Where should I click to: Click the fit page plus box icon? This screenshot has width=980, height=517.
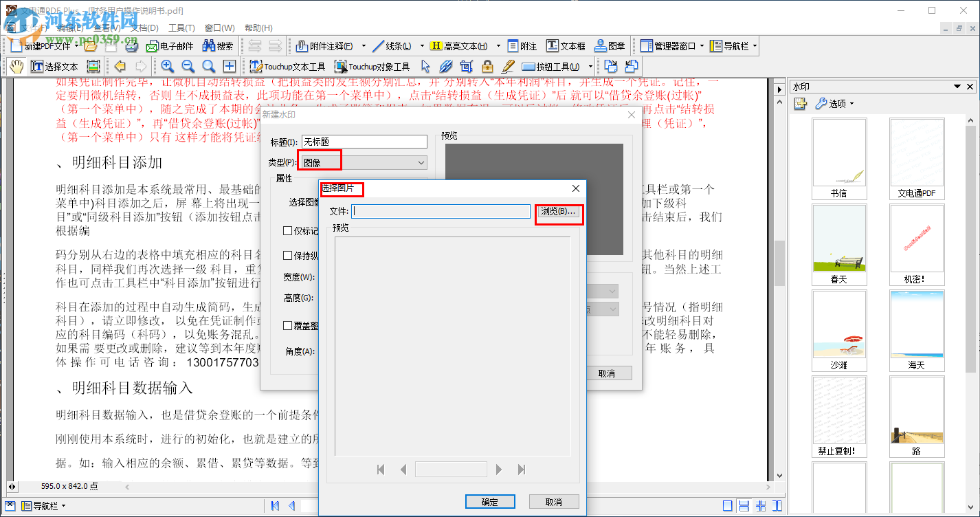230,67
